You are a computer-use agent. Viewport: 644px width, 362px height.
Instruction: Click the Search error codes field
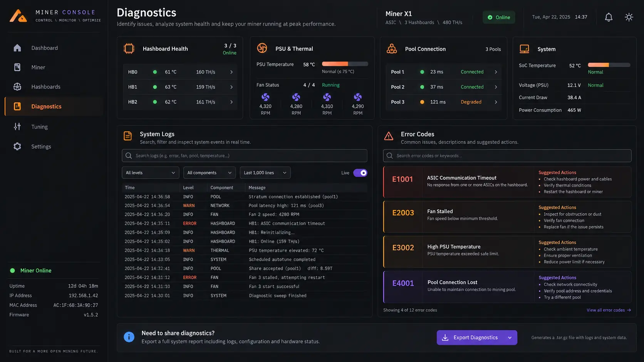507,156
